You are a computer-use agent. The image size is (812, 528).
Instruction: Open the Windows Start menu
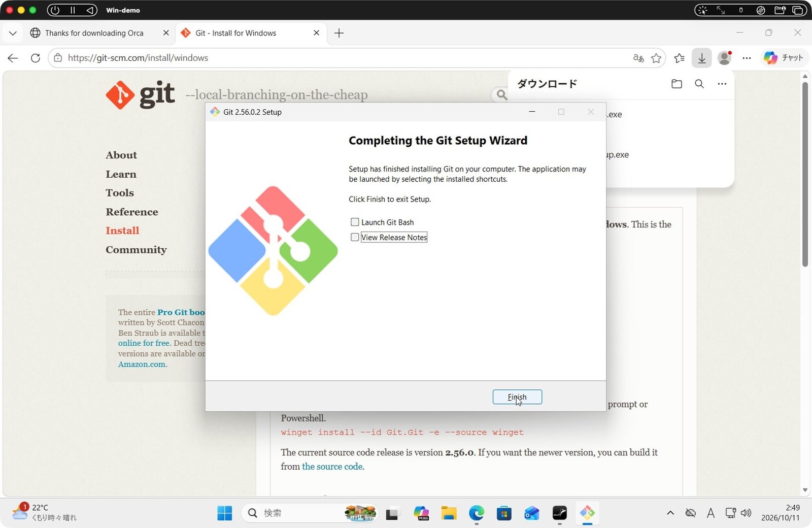tap(224, 513)
